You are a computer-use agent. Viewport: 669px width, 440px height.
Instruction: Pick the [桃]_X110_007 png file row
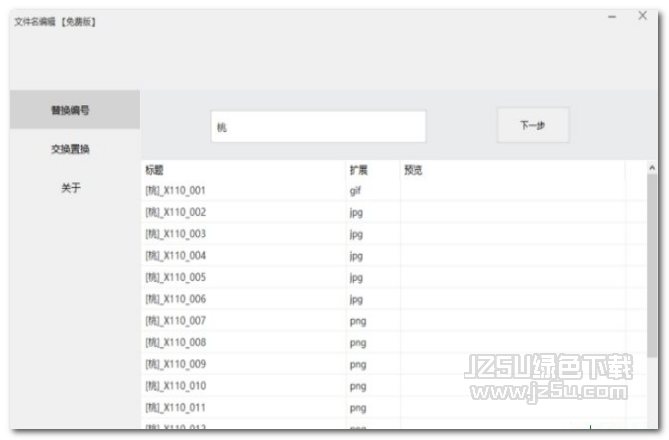[x=176, y=321]
